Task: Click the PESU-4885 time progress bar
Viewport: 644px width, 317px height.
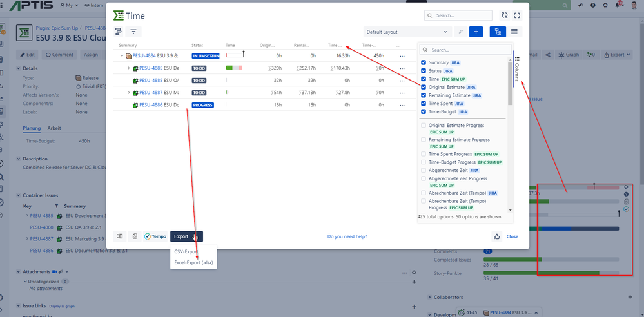Action: [x=234, y=68]
